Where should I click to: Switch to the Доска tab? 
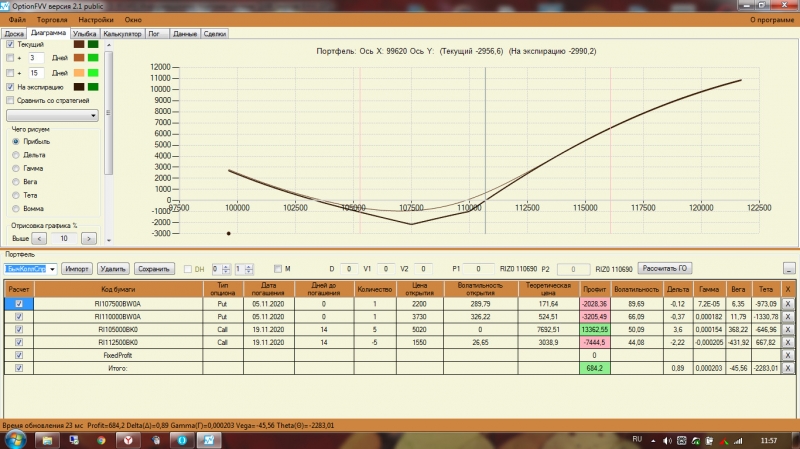(x=14, y=34)
